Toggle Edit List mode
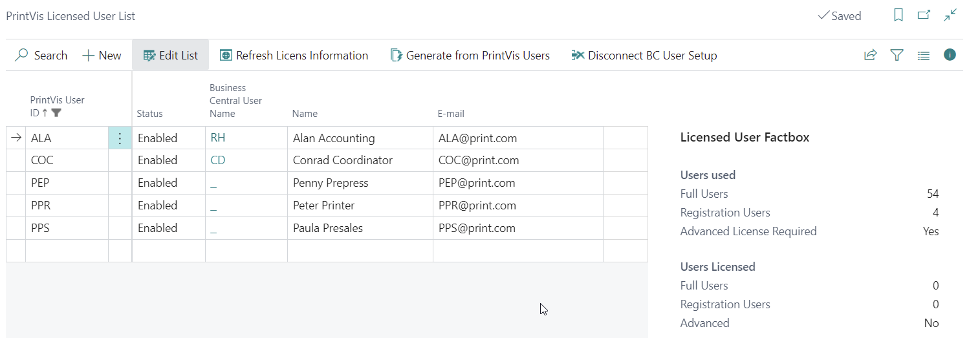This screenshot has width=980, height=338. click(x=171, y=56)
